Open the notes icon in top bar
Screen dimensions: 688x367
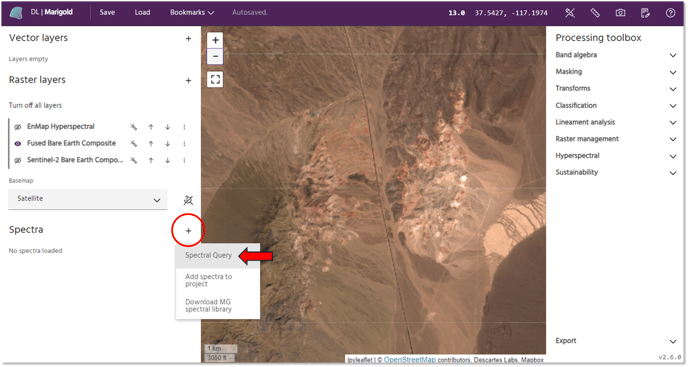pyautogui.click(x=645, y=13)
